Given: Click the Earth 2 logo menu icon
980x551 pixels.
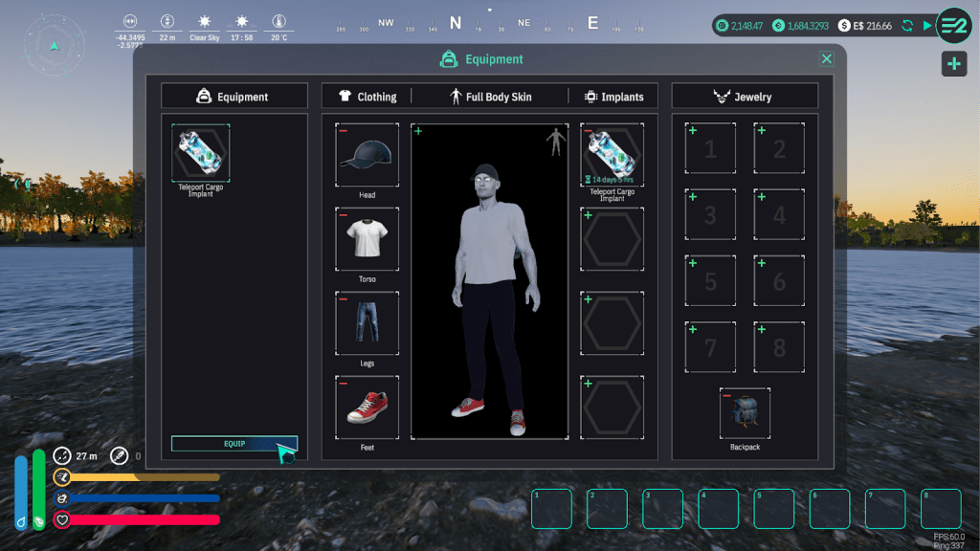Looking at the screenshot, I should coord(953,26).
